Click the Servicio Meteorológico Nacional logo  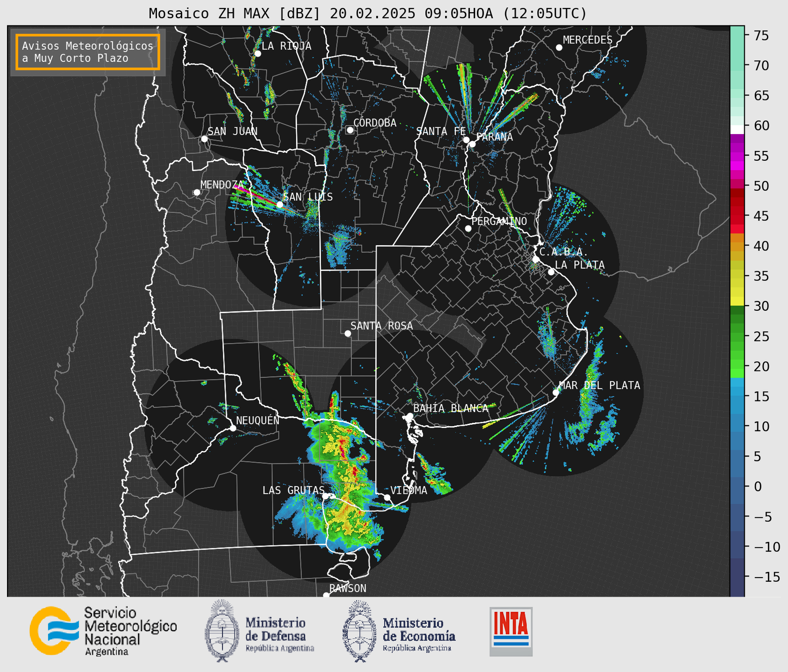pos(104,631)
